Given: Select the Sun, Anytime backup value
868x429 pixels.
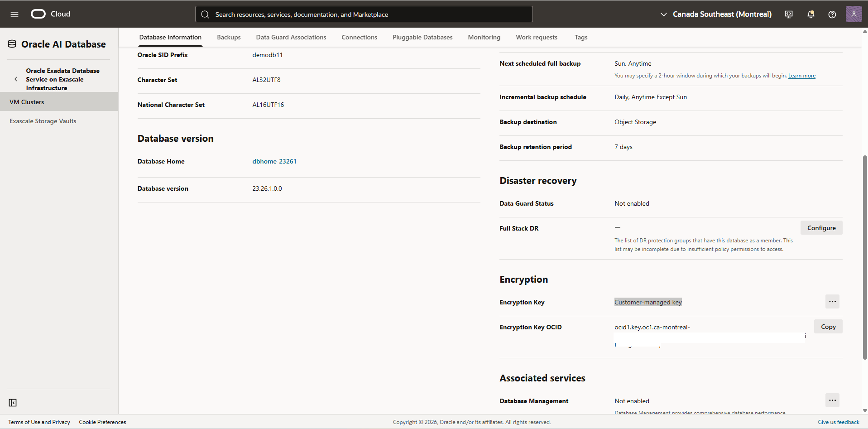Looking at the screenshot, I should click(x=633, y=63).
